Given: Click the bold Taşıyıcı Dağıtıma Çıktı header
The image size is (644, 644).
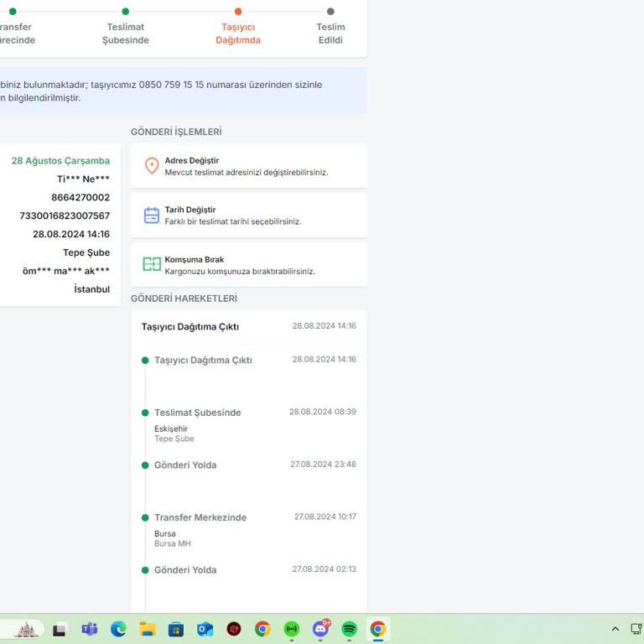Looking at the screenshot, I should click(190, 326).
